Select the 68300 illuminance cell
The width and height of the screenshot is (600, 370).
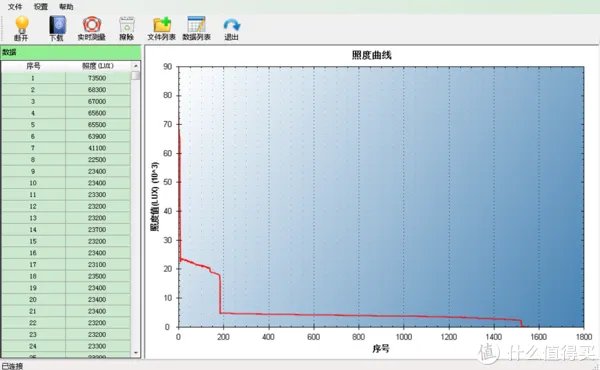[x=97, y=90]
